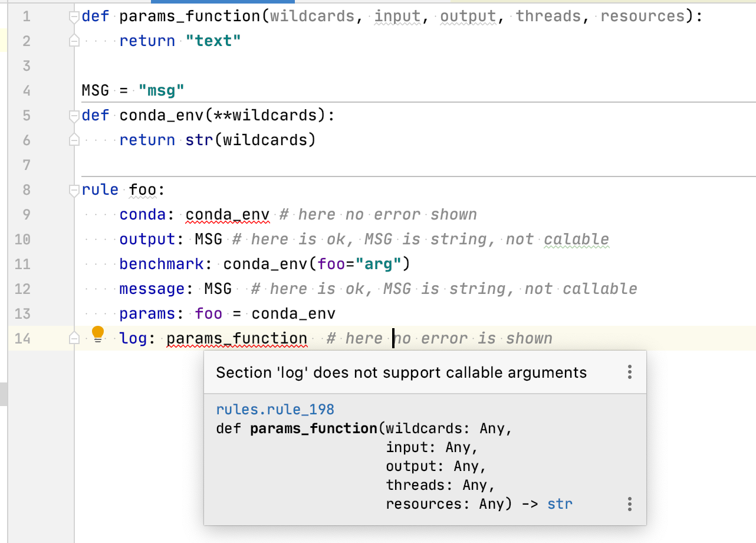Screen dimensions: 756x543
Task: Click the fold marker beside line 14
Action: tap(73, 338)
